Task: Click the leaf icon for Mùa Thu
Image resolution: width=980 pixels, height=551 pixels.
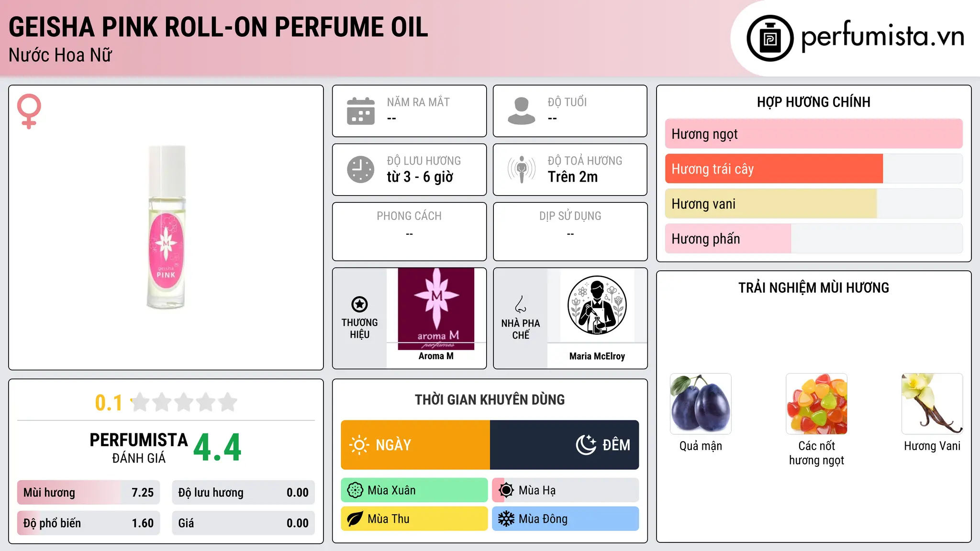Action: tap(355, 519)
